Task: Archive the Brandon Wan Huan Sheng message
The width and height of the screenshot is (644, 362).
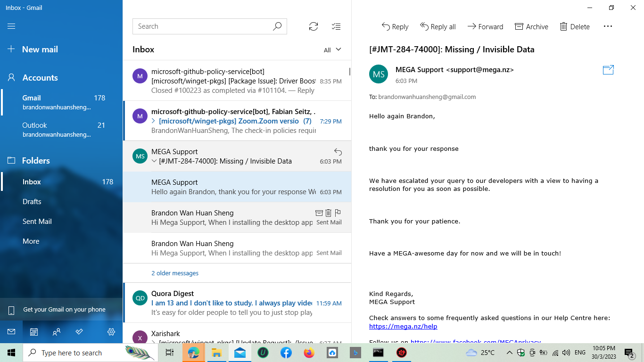Action: click(x=319, y=213)
